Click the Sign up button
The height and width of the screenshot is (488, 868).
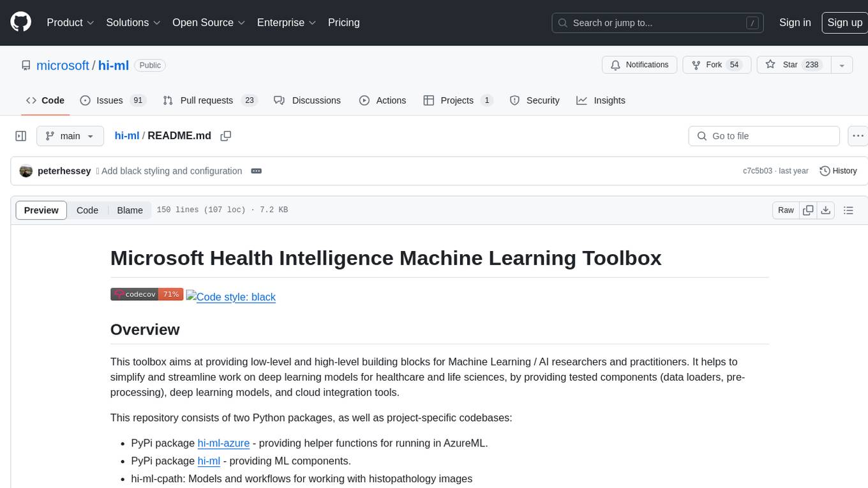pos(844,22)
